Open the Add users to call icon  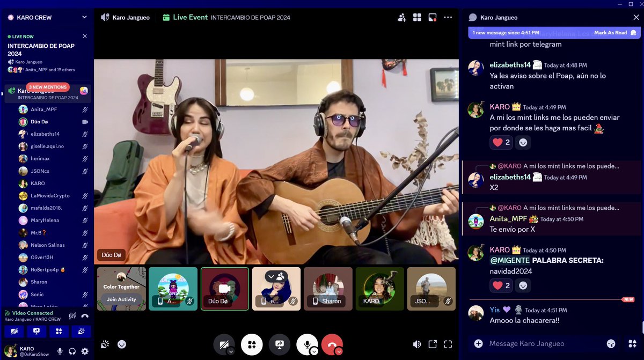click(x=402, y=17)
